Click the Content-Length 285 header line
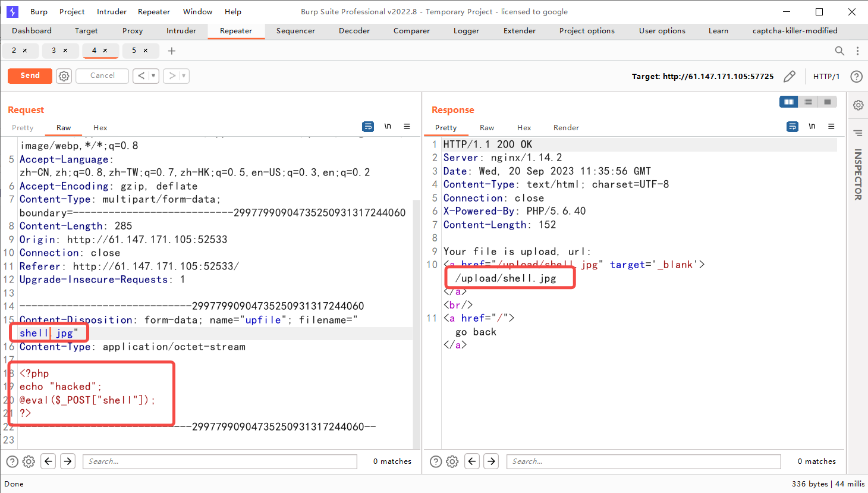 pos(76,226)
